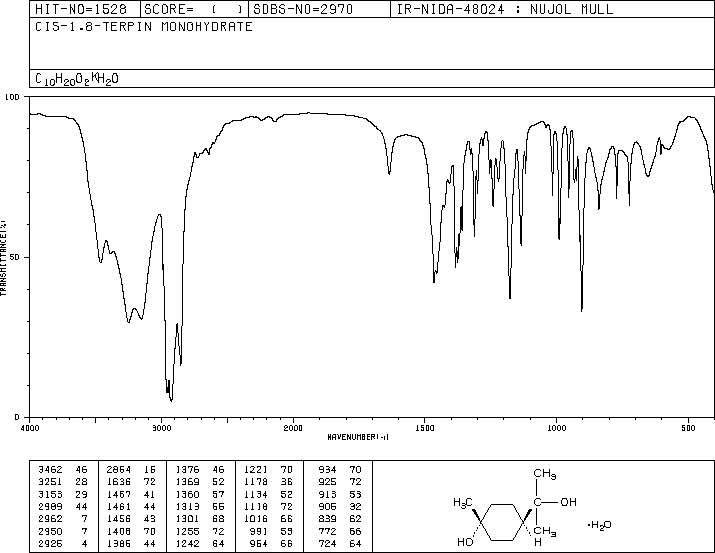The width and height of the screenshot is (715, 553).
Task: Click peak table entry 1636 72
Action: (131, 482)
